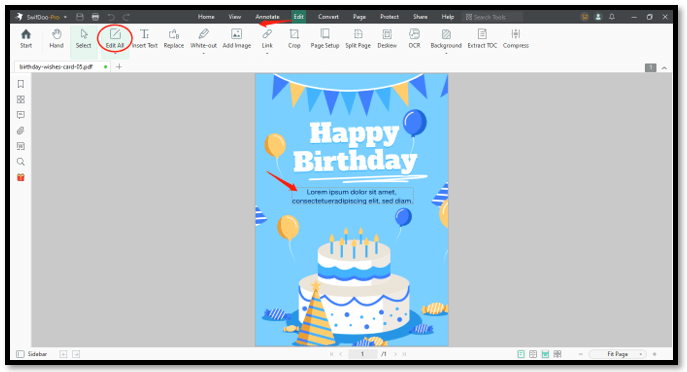Open the user account icon
Screen dimensions: 687x372
[x=598, y=17]
